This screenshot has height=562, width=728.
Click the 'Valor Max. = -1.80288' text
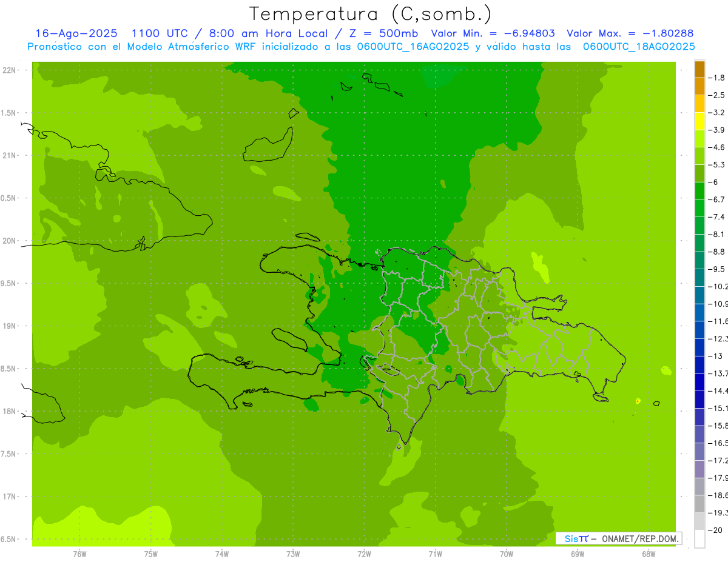pyautogui.click(x=630, y=33)
